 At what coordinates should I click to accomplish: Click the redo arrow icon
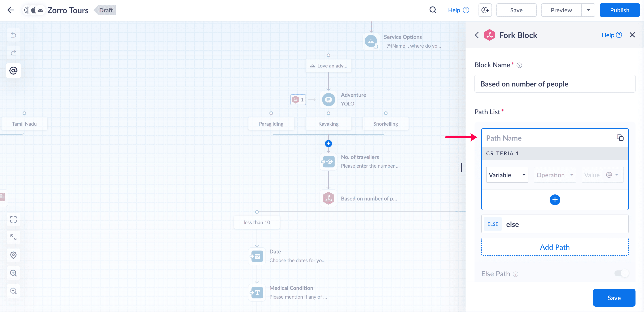coord(13,53)
